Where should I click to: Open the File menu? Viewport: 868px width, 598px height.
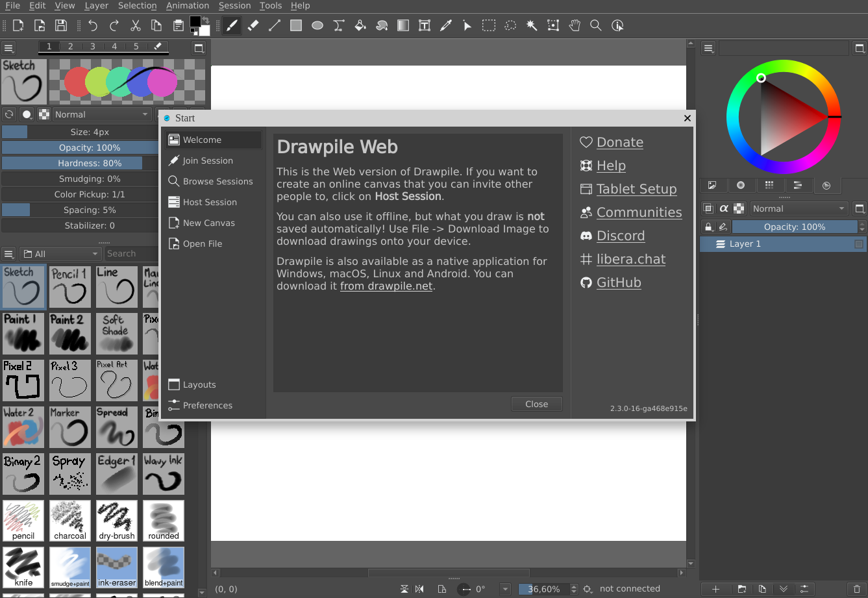(x=12, y=5)
